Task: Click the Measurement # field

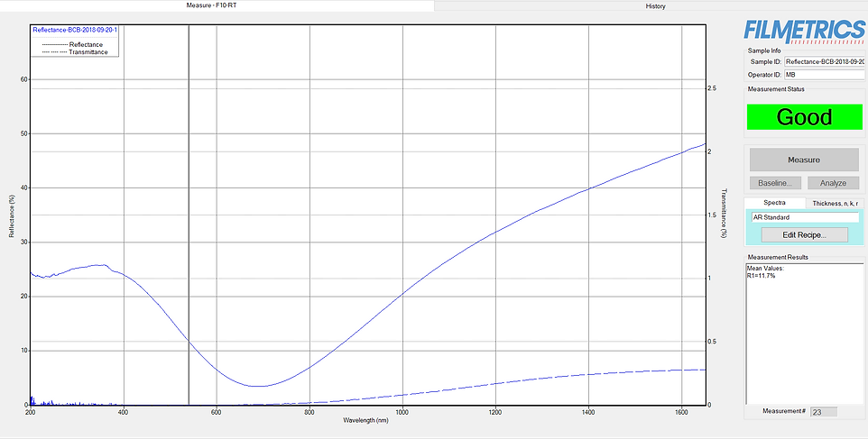Action: coord(823,412)
